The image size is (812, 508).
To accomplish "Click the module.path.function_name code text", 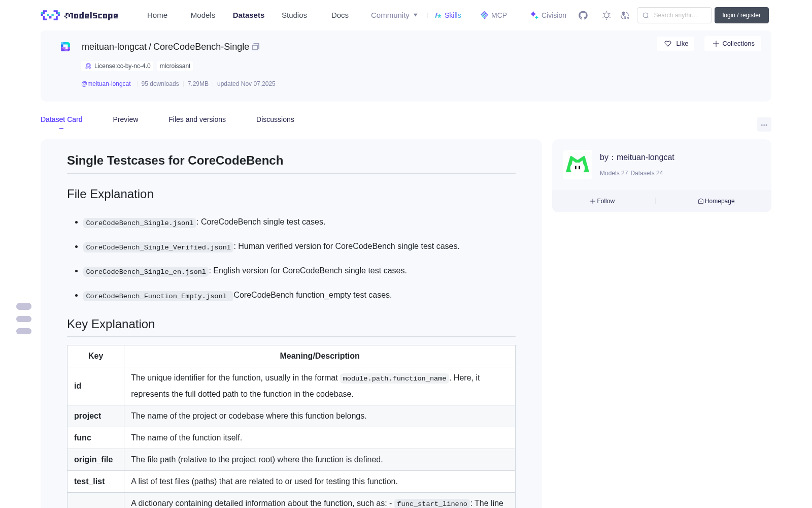I will pyautogui.click(x=394, y=378).
